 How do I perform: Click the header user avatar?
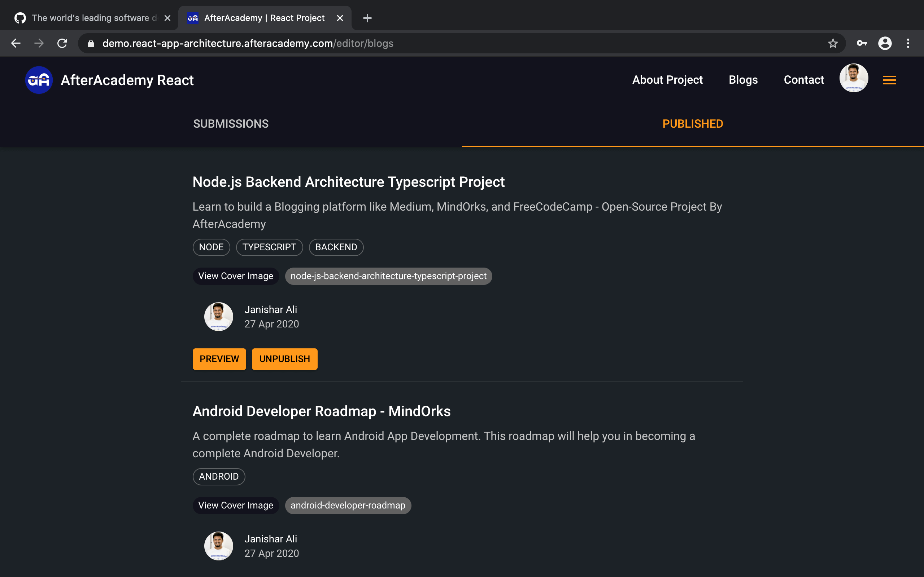[854, 78]
